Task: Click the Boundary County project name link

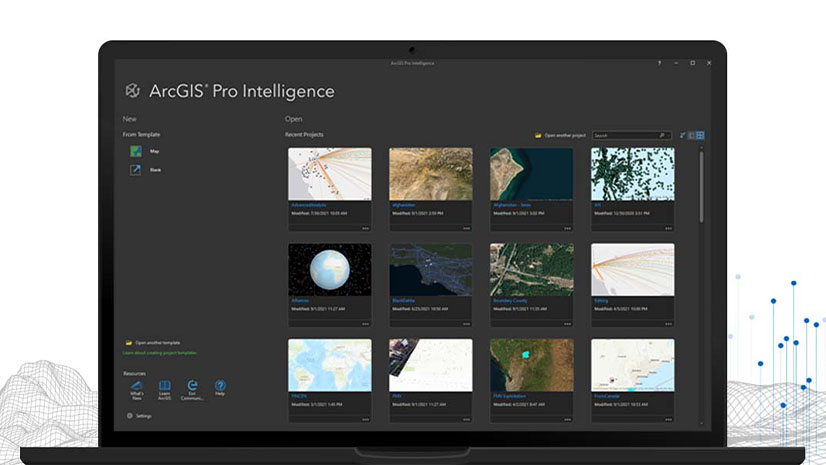Action: 510,300
